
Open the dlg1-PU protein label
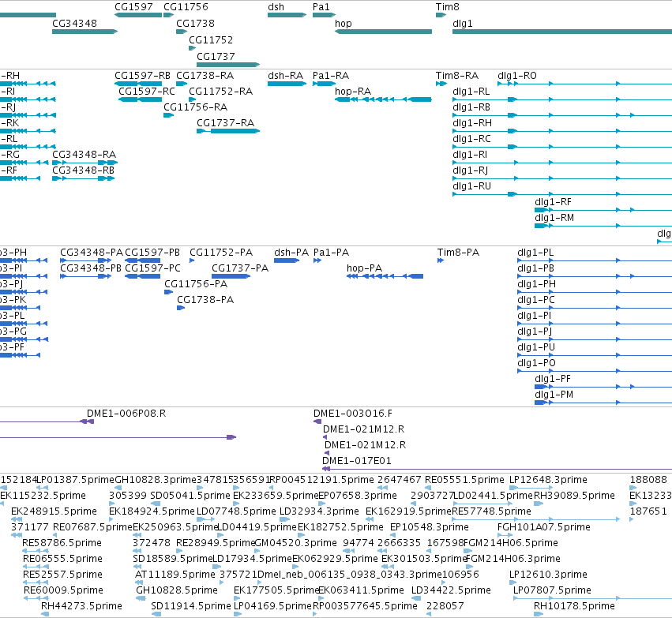point(536,347)
